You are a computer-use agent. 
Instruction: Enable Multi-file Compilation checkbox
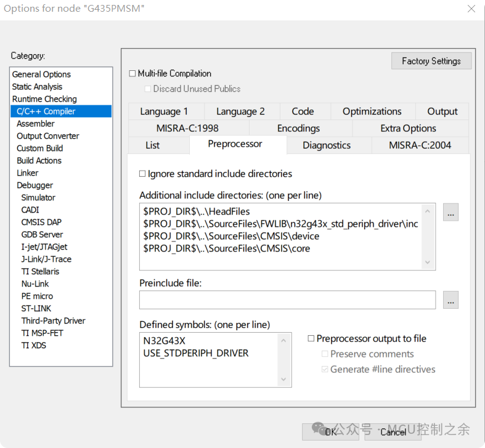[x=132, y=73]
